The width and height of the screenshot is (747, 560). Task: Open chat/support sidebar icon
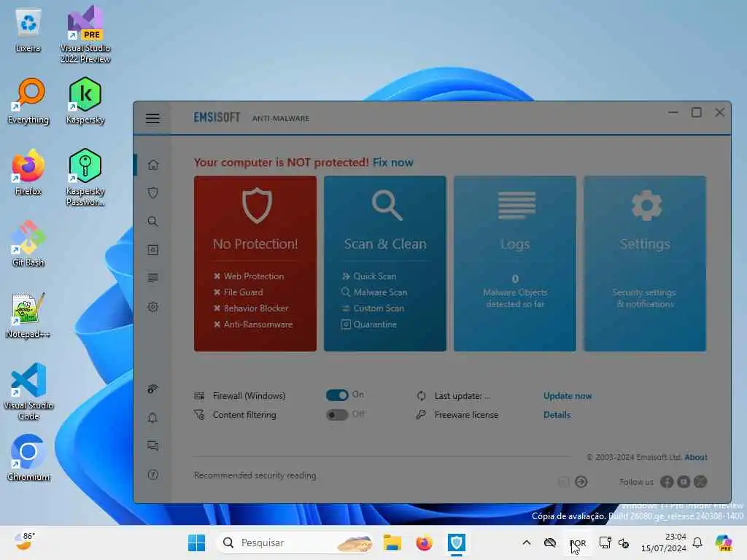point(153,446)
